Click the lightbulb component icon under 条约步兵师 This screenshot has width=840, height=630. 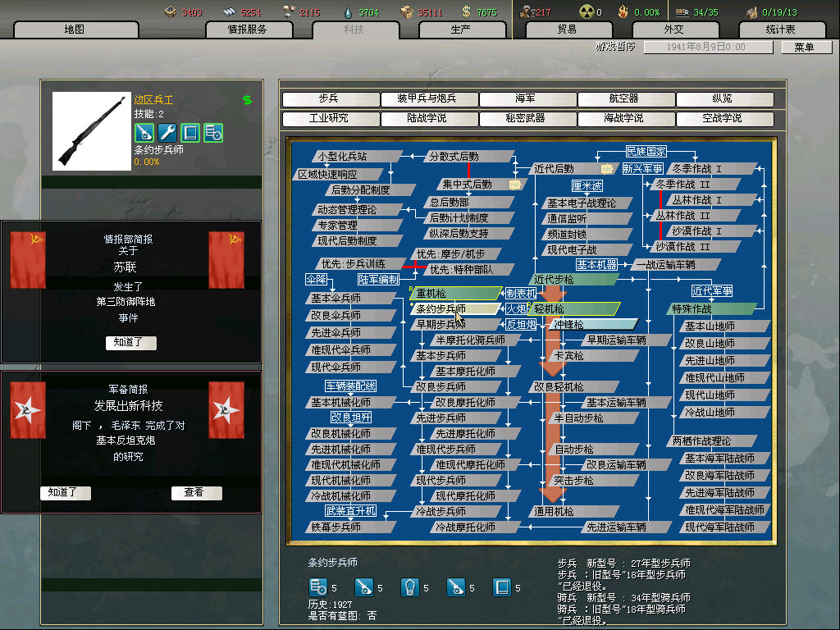coord(410,587)
